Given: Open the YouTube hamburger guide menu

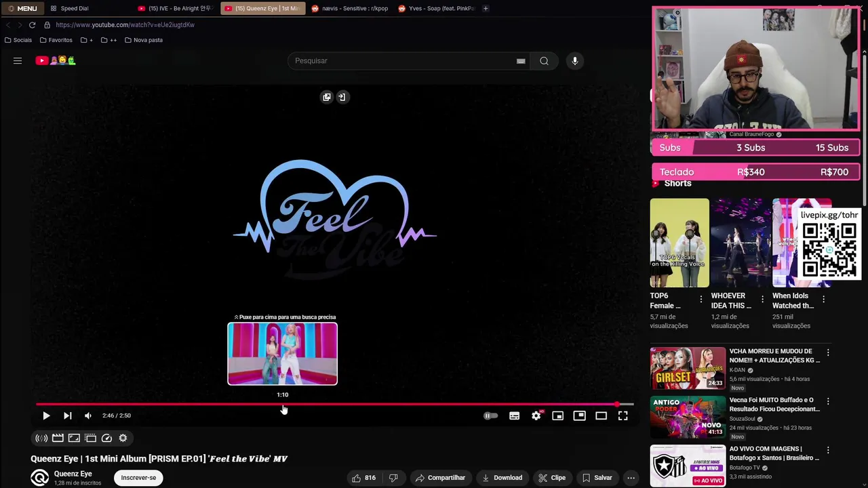Looking at the screenshot, I should pos(18,61).
